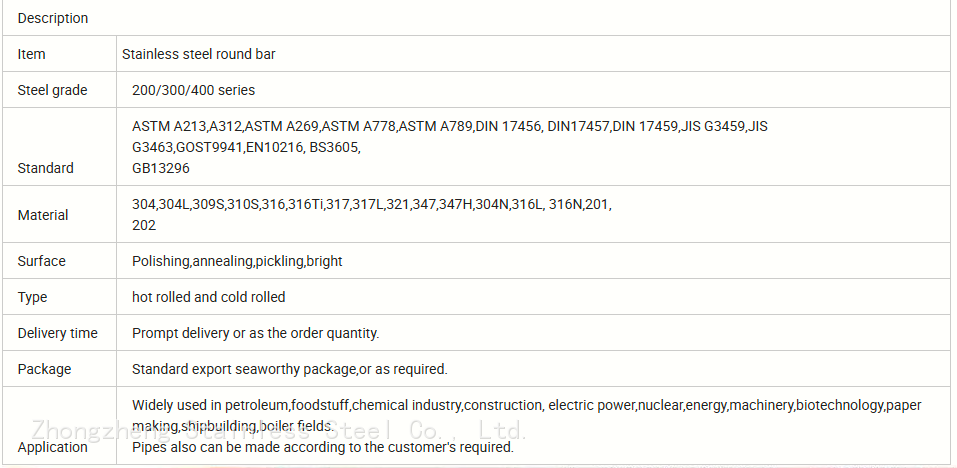
Task: Click the Standard row label
Action: (x=46, y=168)
